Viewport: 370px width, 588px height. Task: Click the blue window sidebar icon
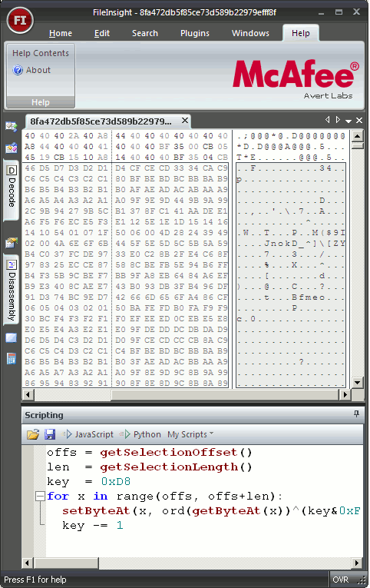click(12, 338)
